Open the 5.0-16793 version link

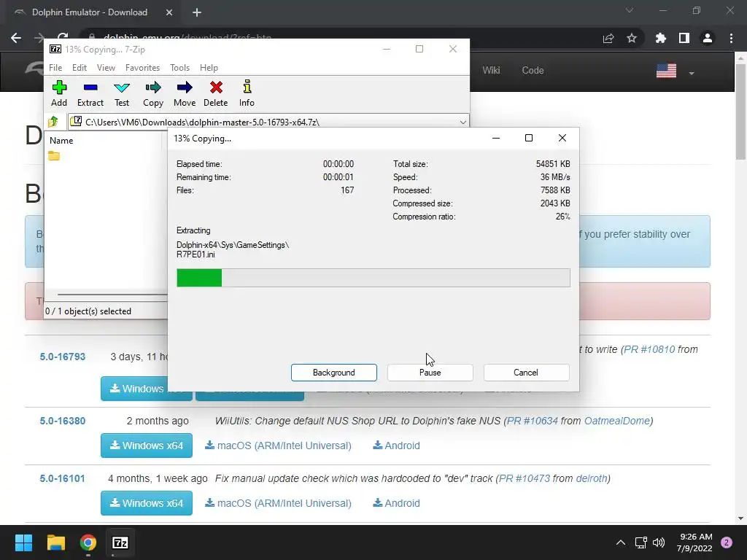(63, 357)
